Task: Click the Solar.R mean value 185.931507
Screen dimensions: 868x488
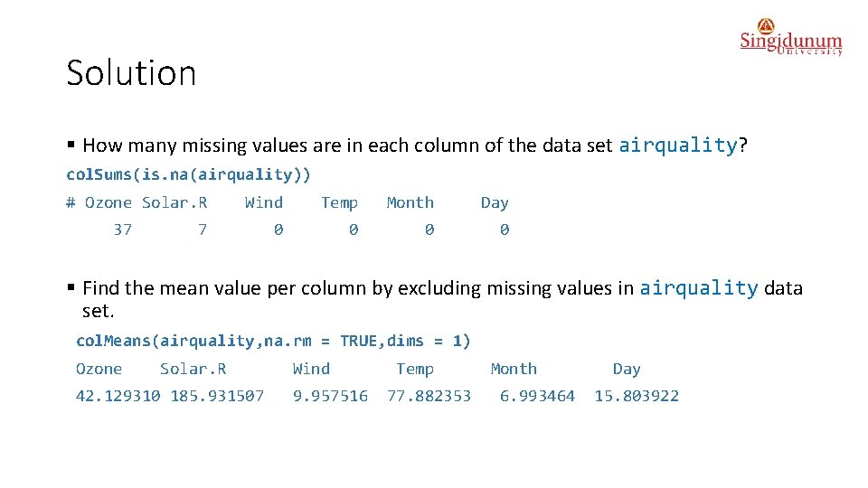Action: click(x=217, y=396)
